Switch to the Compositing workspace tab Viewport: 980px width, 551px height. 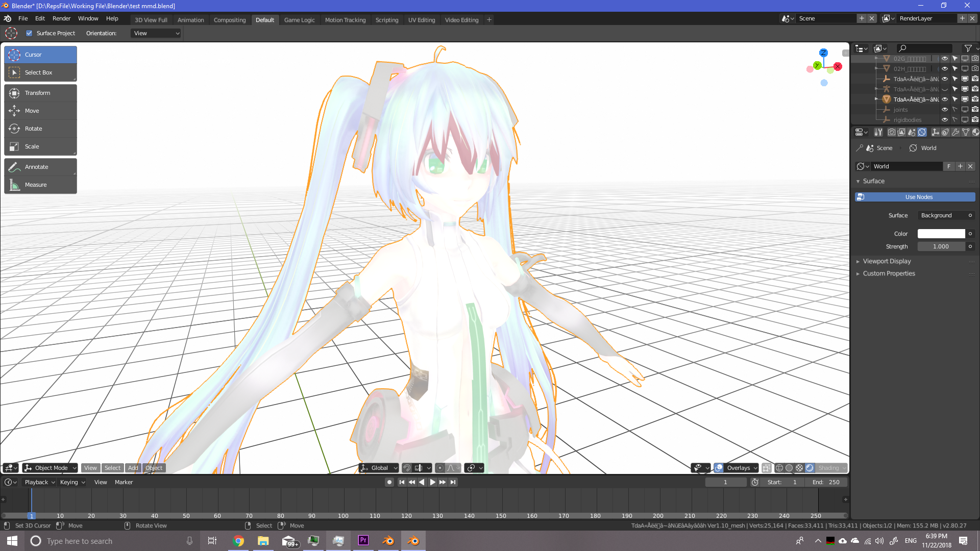(229, 20)
